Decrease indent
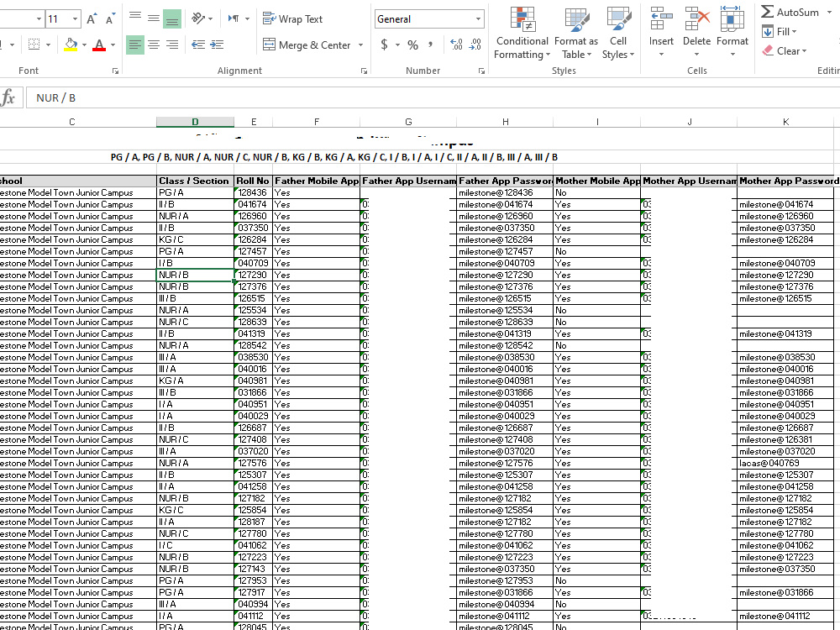The image size is (840, 630). coord(198,45)
